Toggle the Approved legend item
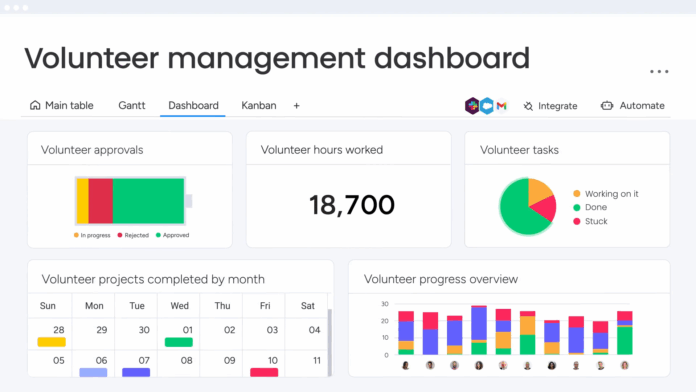696x392 pixels. (x=173, y=235)
